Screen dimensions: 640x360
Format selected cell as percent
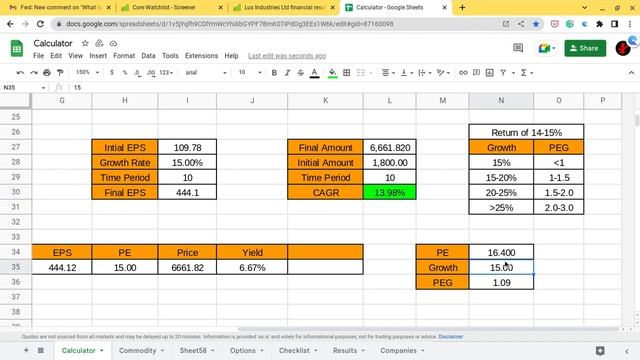(x=125, y=73)
